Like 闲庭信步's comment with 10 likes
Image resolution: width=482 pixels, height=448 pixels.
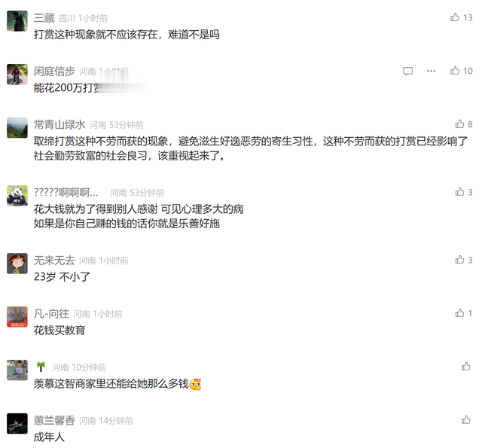(455, 71)
